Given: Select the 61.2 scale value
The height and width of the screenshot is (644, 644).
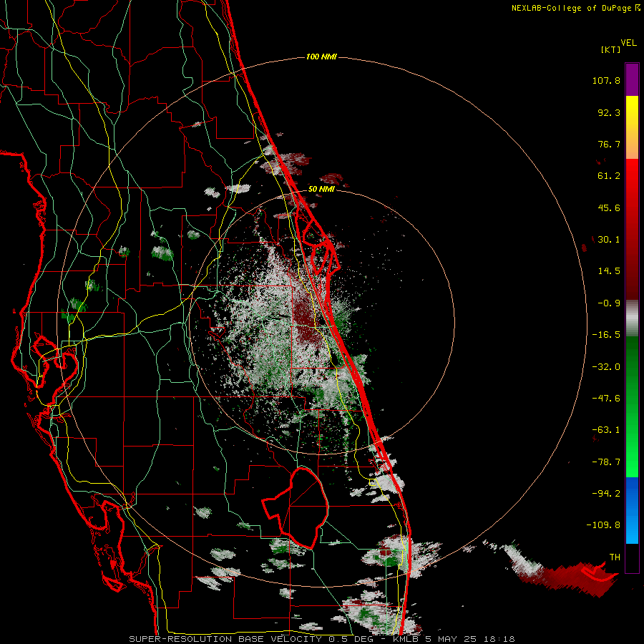Looking at the screenshot, I should (x=609, y=176).
